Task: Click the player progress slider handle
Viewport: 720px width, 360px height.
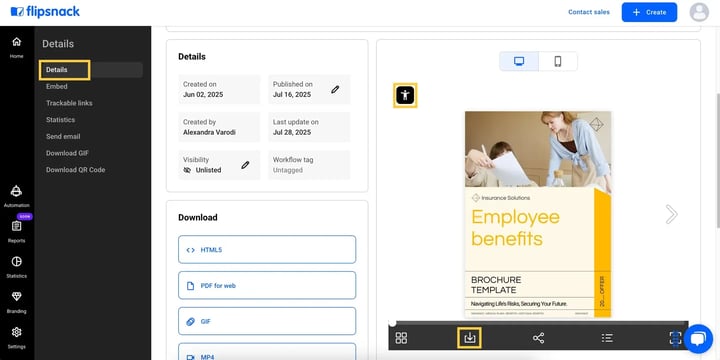Action: pyautogui.click(x=392, y=323)
